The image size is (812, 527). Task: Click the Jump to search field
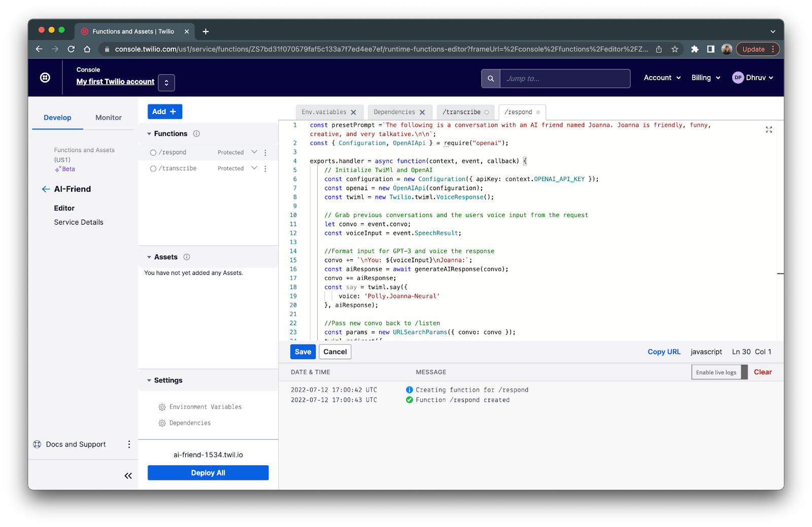565,79
